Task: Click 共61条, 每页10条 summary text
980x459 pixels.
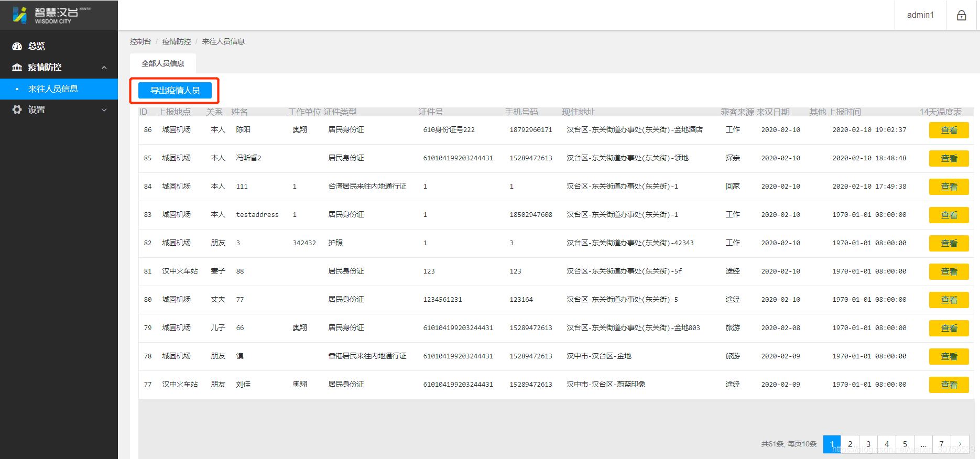Action: pyautogui.click(x=789, y=444)
